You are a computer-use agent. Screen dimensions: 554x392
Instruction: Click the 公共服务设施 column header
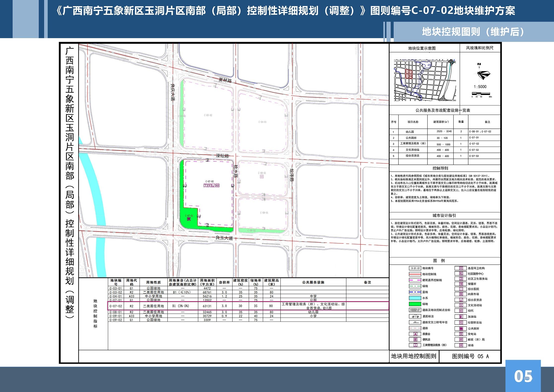(313, 282)
